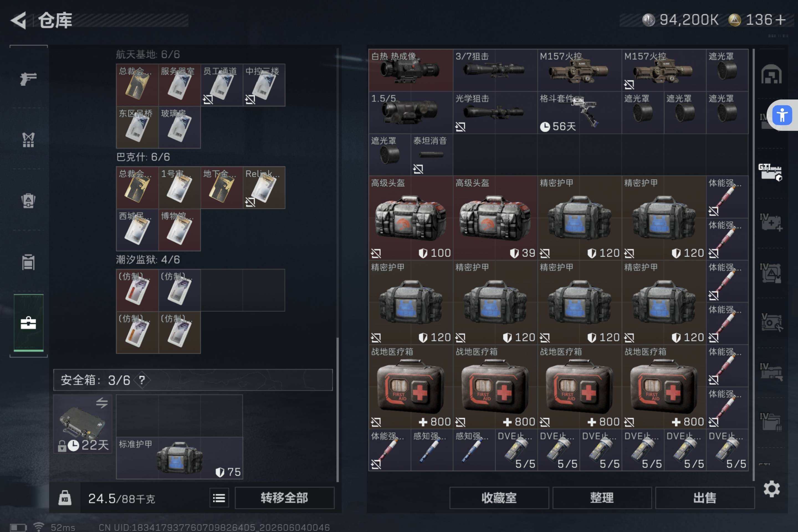Click the 整理 sort button
This screenshot has height=532, width=798.
[x=602, y=498]
